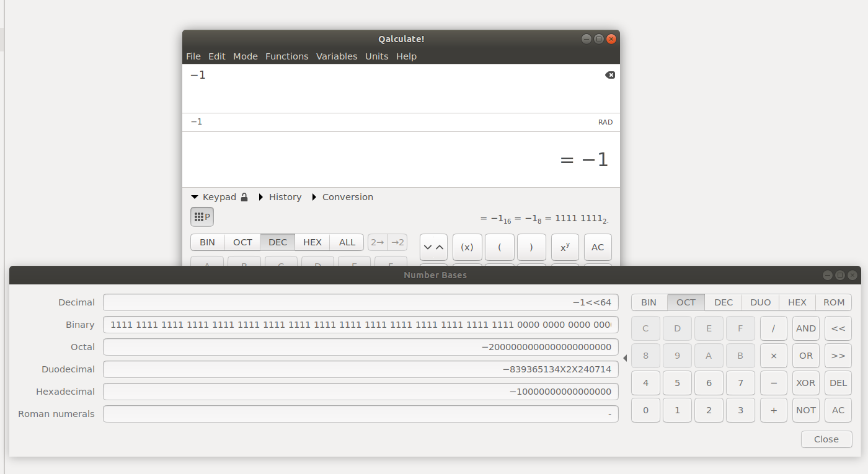Switch main keypad to BIN base
The image size is (868, 474).
208,242
